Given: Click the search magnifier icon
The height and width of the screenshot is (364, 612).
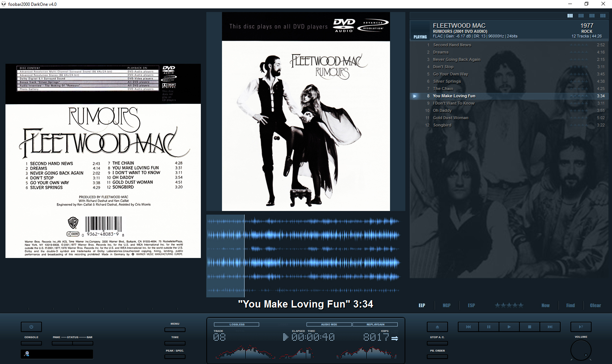Looking at the screenshot, I should point(26,354).
